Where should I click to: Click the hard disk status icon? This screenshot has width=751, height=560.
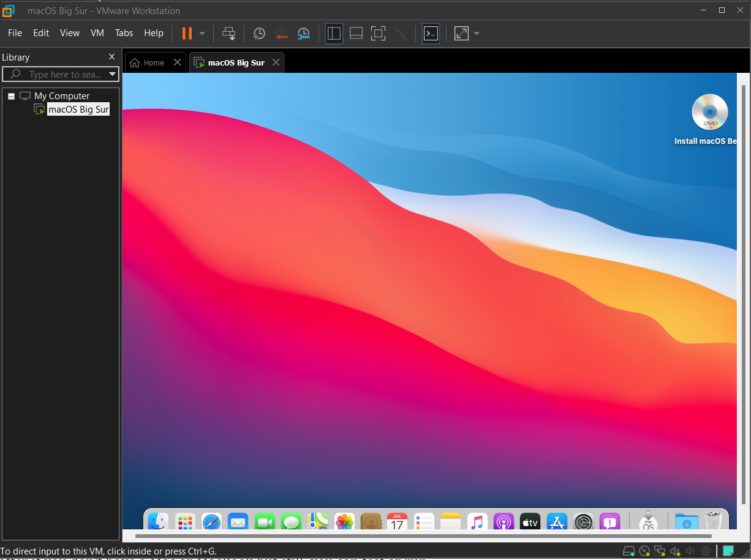point(628,551)
